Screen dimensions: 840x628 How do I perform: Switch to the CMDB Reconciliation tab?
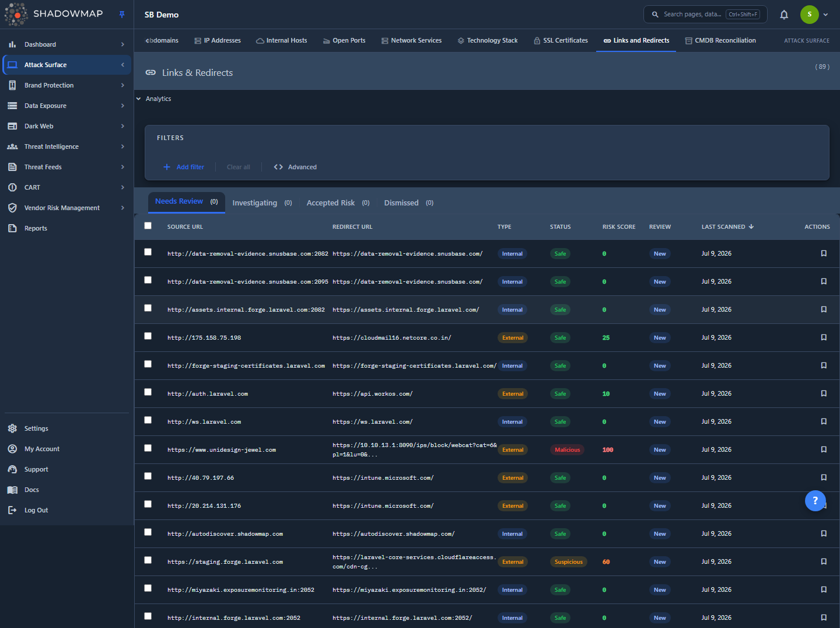pyautogui.click(x=720, y=40)
